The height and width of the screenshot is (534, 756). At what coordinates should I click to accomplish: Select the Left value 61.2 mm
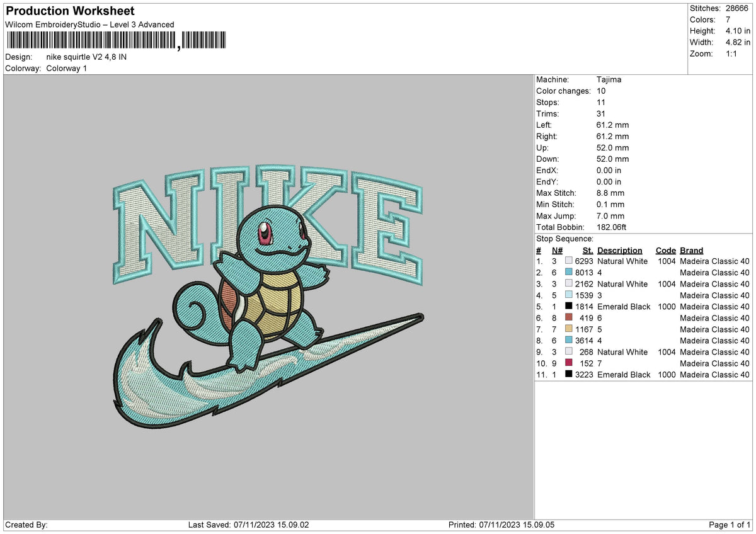612,125
